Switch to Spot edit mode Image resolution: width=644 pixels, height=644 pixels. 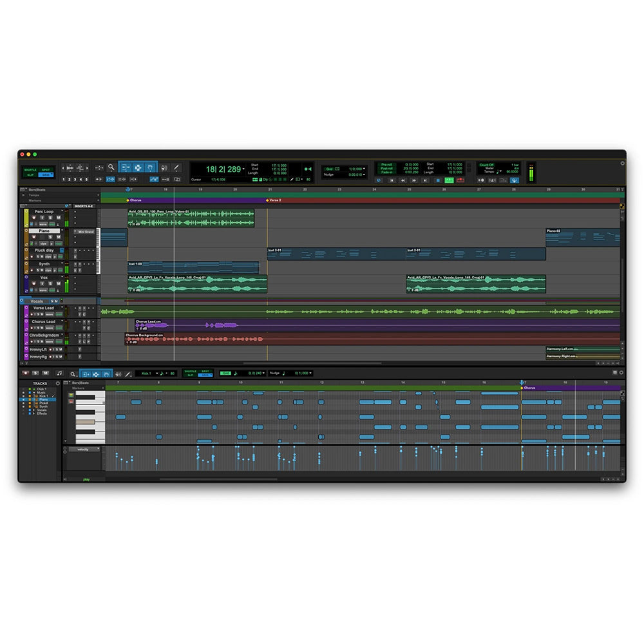[x=46, y=170]
